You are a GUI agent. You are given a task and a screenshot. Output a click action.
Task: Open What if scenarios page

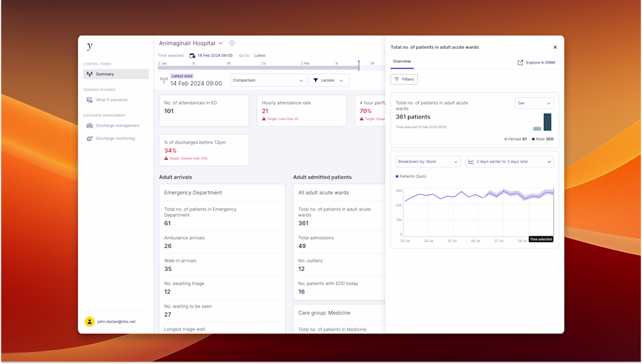tap(111, 100)
